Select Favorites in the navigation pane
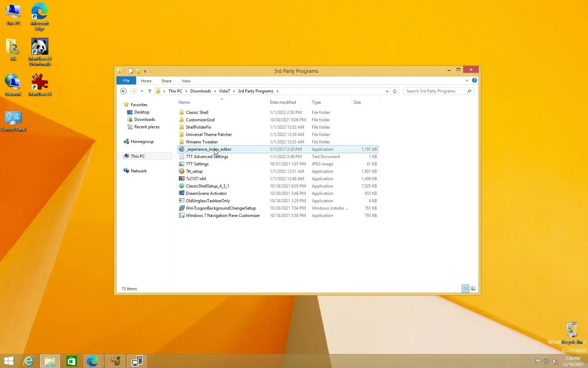Image resolution: width=588 pixels, height=368 pixels. pyautogui.click(x=139, y=105)
